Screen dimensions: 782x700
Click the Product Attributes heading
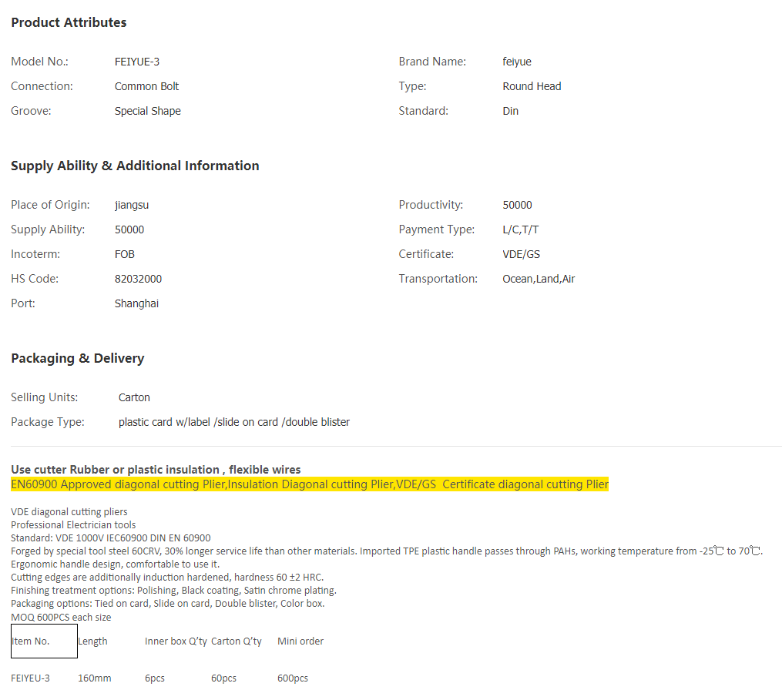pyautogui.click(x=69, y=22)
